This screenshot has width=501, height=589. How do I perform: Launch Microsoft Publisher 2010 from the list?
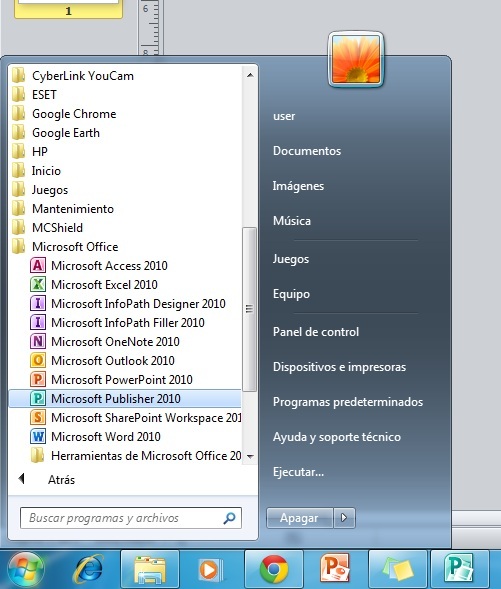pyautogui.click(x=125, y=399)
